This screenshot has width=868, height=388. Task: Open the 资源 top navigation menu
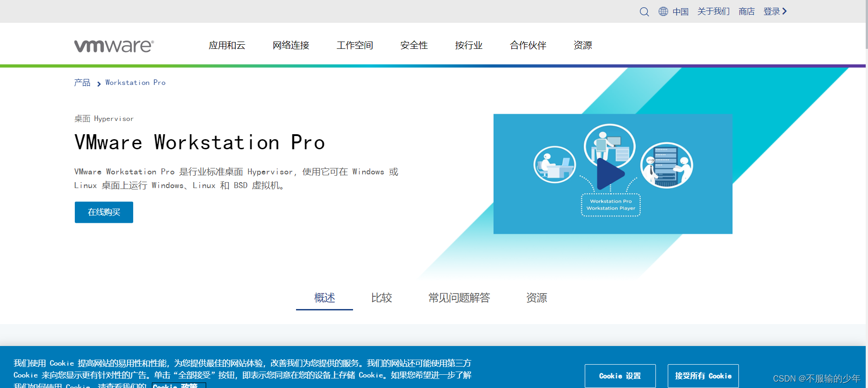click(x=583, y=45)
